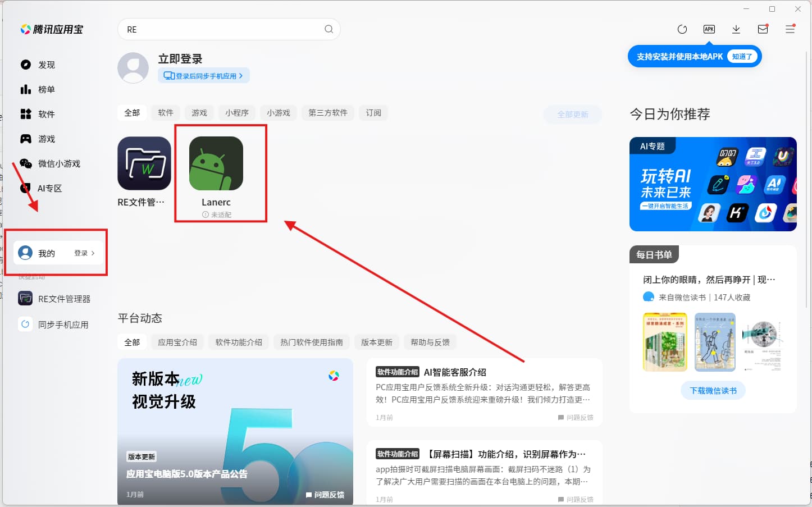
Task: Click 来自微信读书 | 147人收藏 text
Action: tap(704, 298)
